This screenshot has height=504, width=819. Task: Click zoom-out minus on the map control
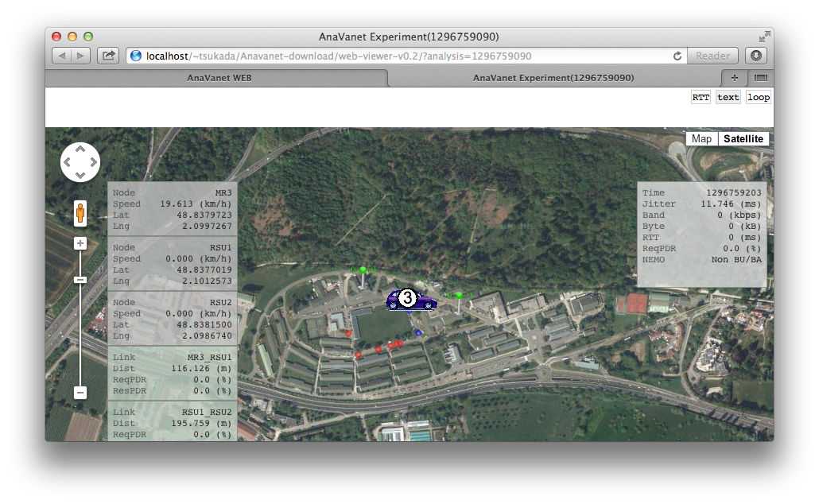pos(80,392)
